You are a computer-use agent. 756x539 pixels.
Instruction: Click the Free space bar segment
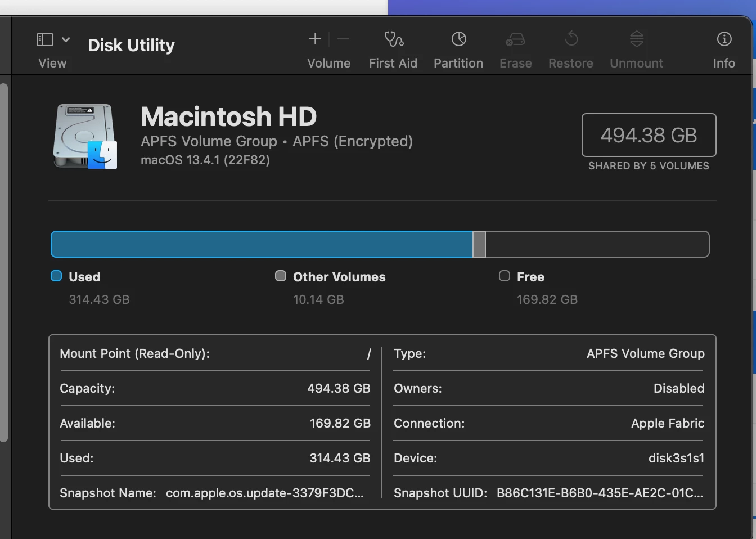tap(597, 244)
